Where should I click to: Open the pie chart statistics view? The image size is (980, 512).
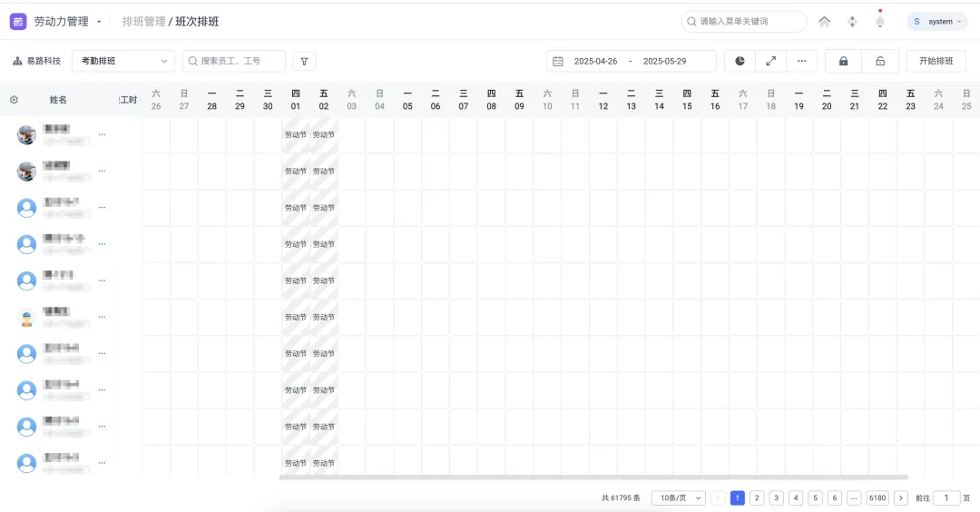click(740, 61)
